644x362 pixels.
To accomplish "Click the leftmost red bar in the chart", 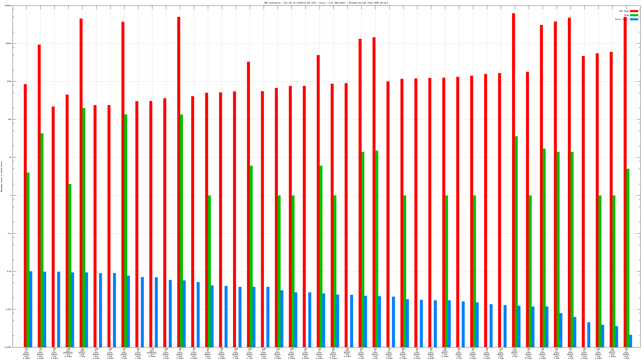I will [x=25, y=215].
